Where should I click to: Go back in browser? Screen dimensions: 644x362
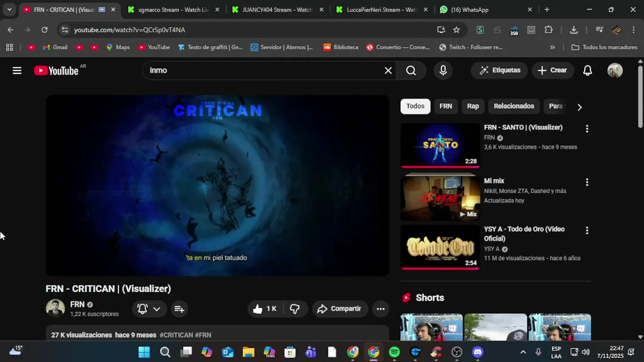tap(11, 30)
